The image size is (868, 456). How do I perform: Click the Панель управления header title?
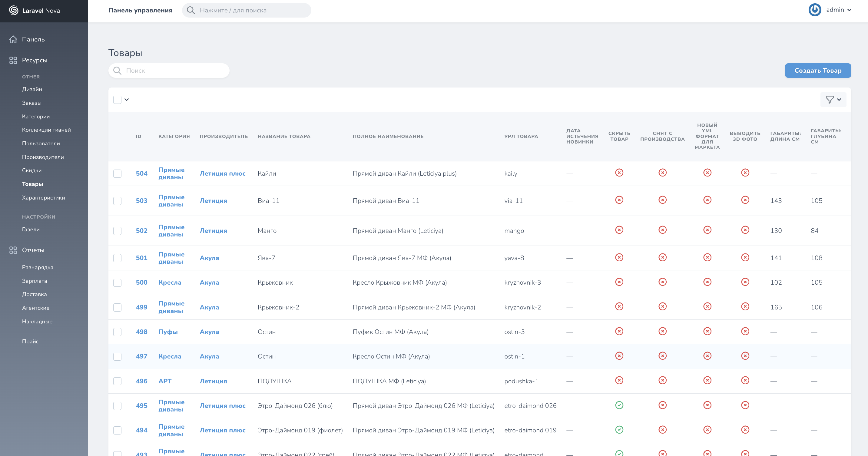(x=140, y=10)
